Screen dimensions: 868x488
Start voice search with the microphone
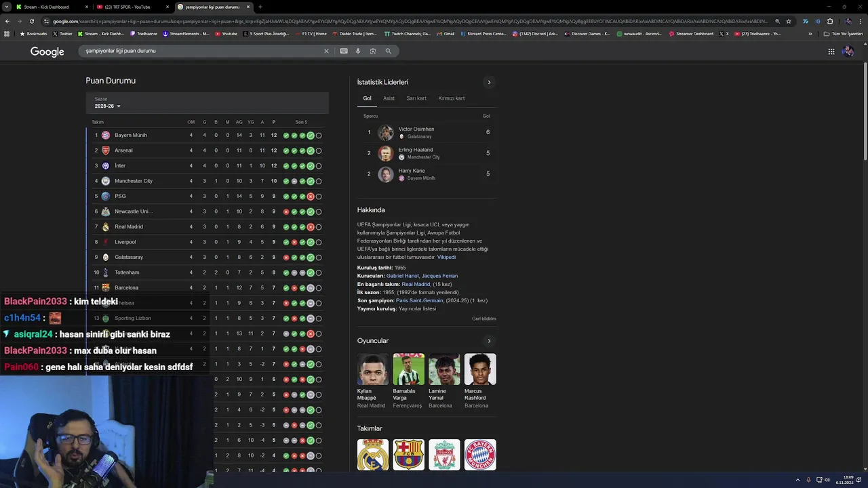[358, 51]
